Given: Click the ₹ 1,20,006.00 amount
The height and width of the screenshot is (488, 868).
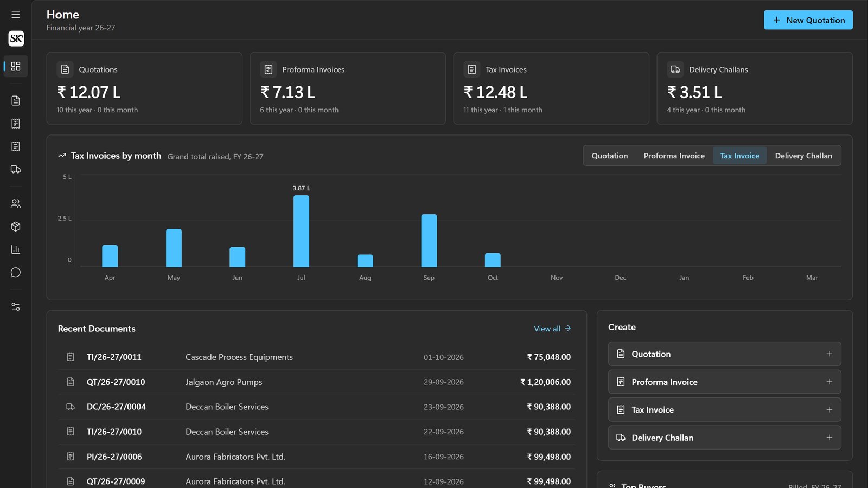Looking at the screenshot, I should 545,382.
